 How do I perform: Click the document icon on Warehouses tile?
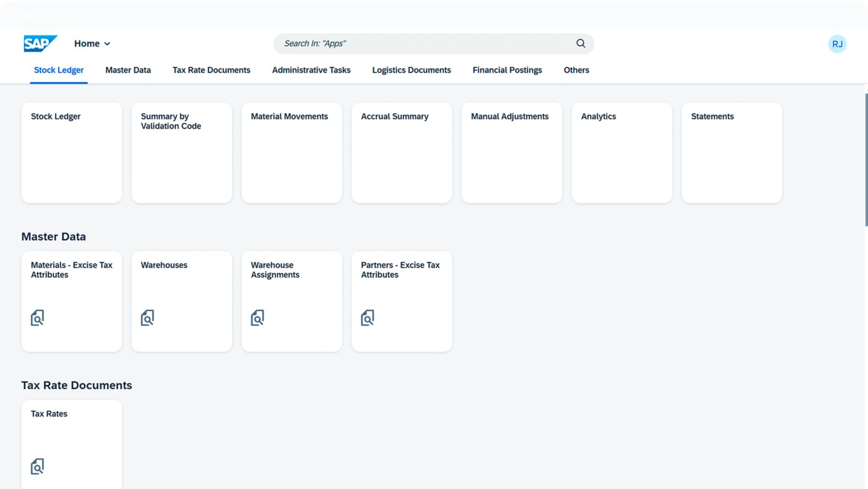pos(147,318)
